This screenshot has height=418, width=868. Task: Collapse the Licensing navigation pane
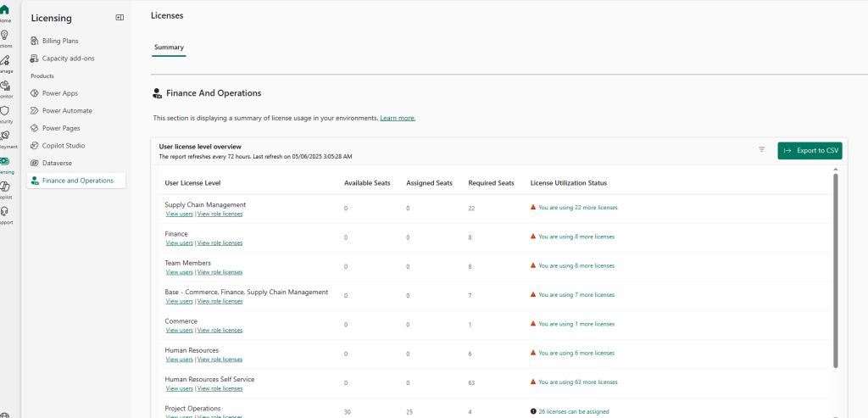120,18
